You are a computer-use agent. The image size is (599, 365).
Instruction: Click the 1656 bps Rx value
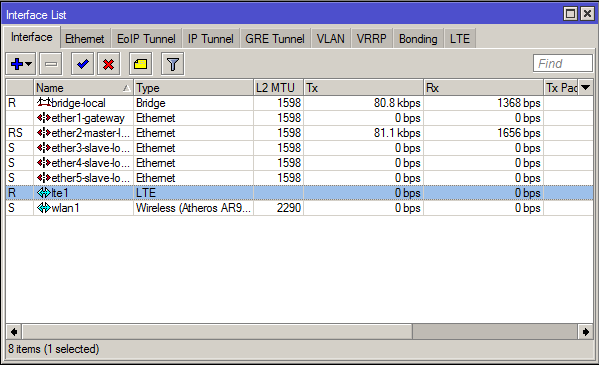point(518,133)
